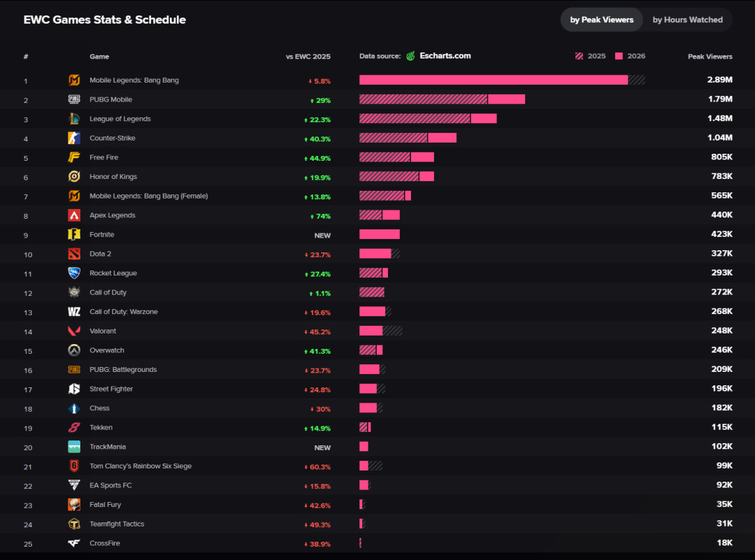This screenshot has width=755, height=560.
Task: Switch to the by Hours Watched tab
Action: coord(688,20)
